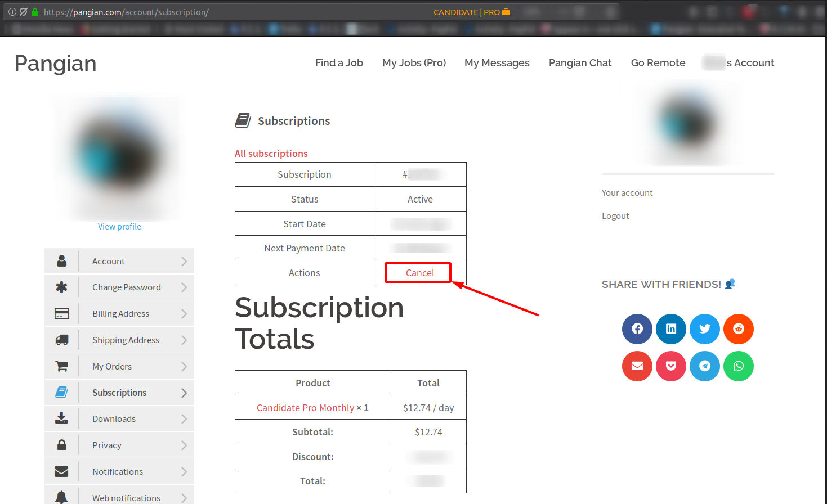The height and width of the screenshot is (504, 827).
Task: Open Billing Address sidebar label
Action: tap(120, 314)
